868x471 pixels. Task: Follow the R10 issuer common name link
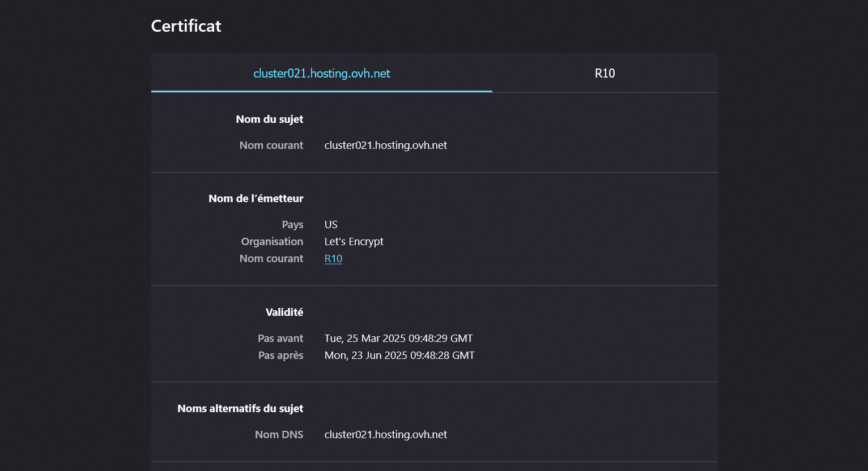pyautogui.click(x=333, y=259)
